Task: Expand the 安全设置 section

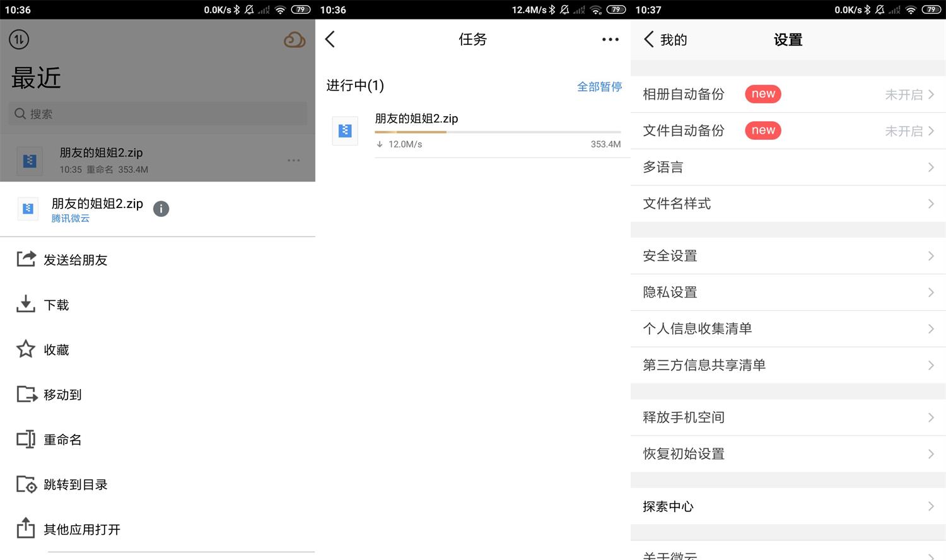Action: coord(787,255)
